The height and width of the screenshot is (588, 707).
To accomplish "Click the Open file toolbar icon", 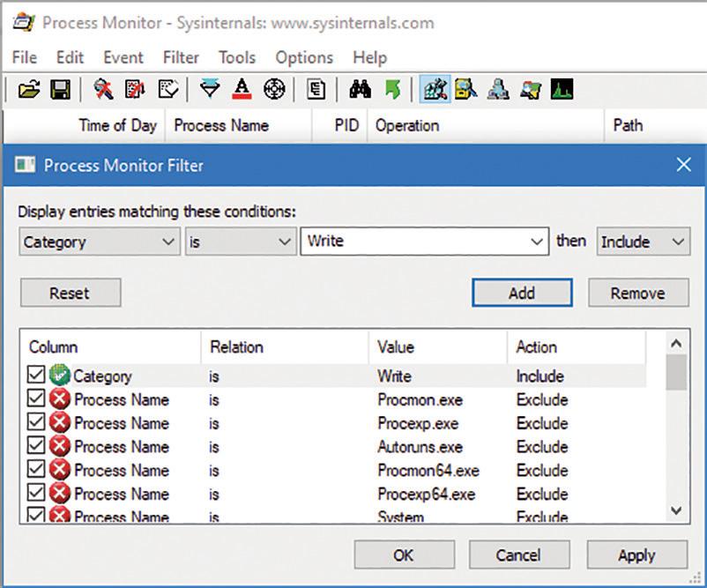I will click(29, 89).
